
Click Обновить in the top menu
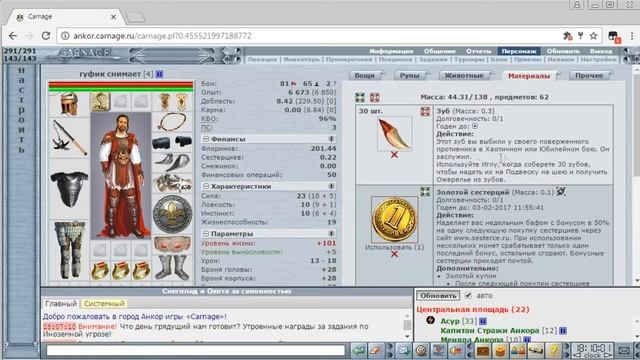pyautogui.click(x=563, y=51)
